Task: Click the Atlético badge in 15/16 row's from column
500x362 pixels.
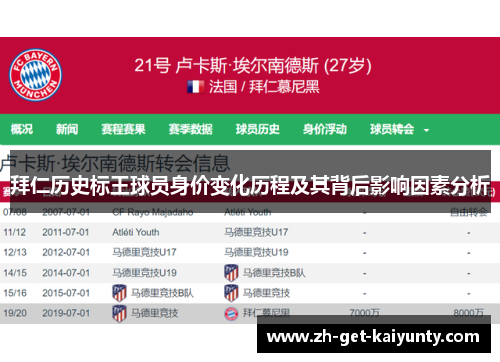Action: (x=119, y=293)
